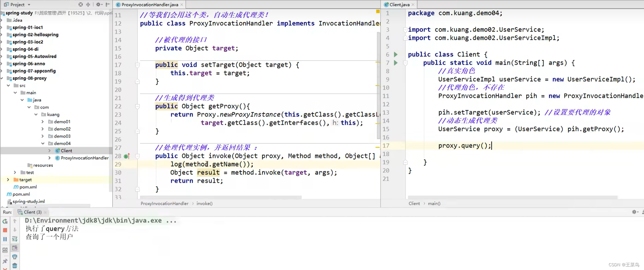The image size is (644, 270).
Task: Click invoke() breadcrumb in left editor
Action: [x=204, y=203]
